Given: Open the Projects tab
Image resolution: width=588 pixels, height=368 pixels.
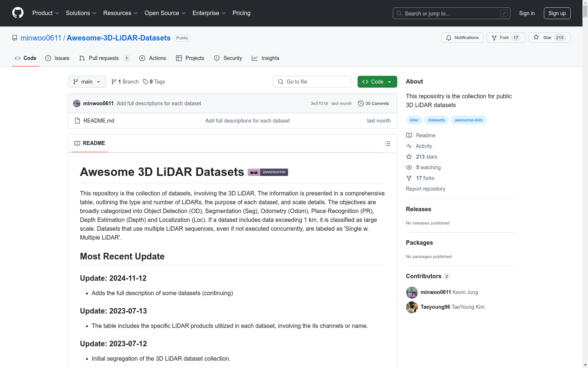Looking at the screenshot, I should point(190,58).
